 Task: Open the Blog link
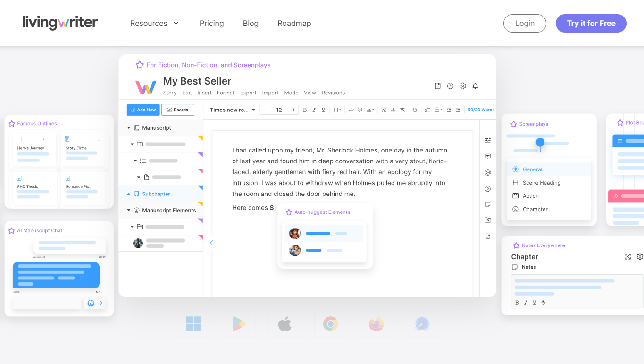[251, 23]
